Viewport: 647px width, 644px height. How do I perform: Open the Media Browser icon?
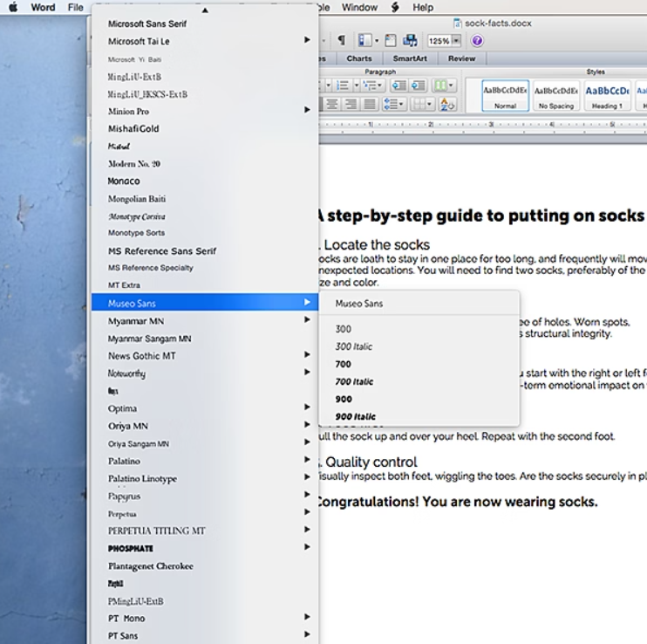(x=410, y=40)
